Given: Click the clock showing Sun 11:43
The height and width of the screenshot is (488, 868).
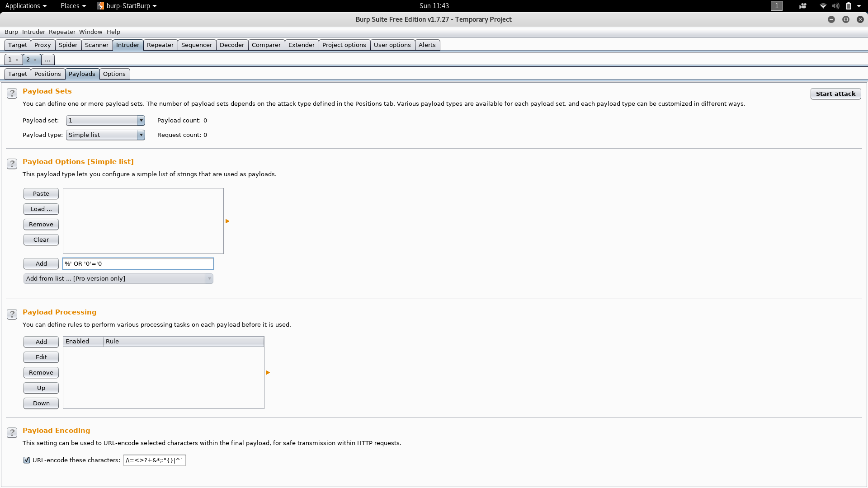Looking at the screenshot, I should [434, 6].
